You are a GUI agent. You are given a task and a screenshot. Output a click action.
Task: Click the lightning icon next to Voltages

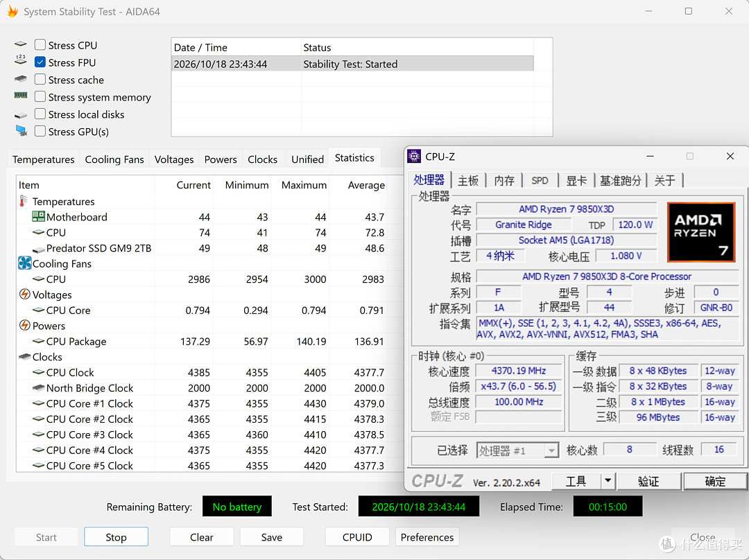[x=24, y=294]
